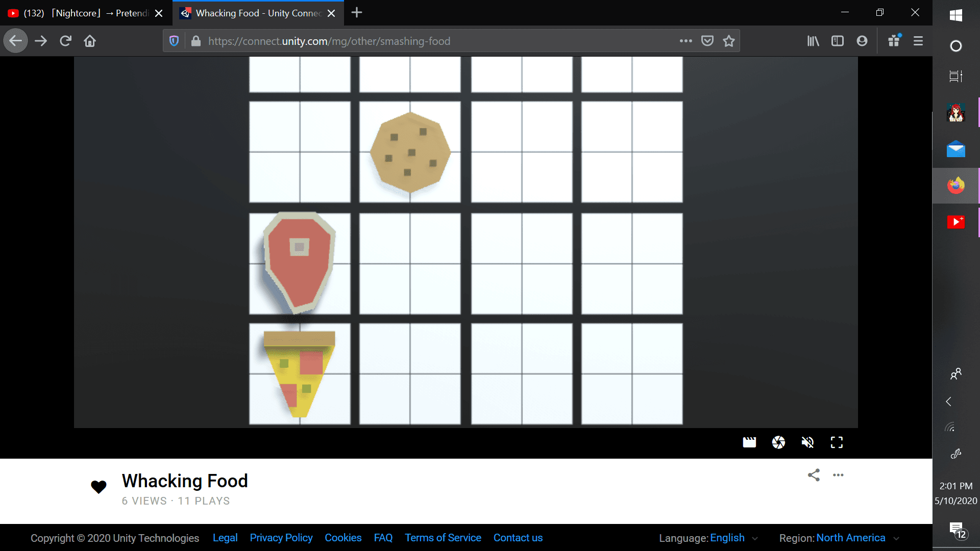Screen dimensions: 980x551
Task: Click the URL address bar
Action: [434, 41]
